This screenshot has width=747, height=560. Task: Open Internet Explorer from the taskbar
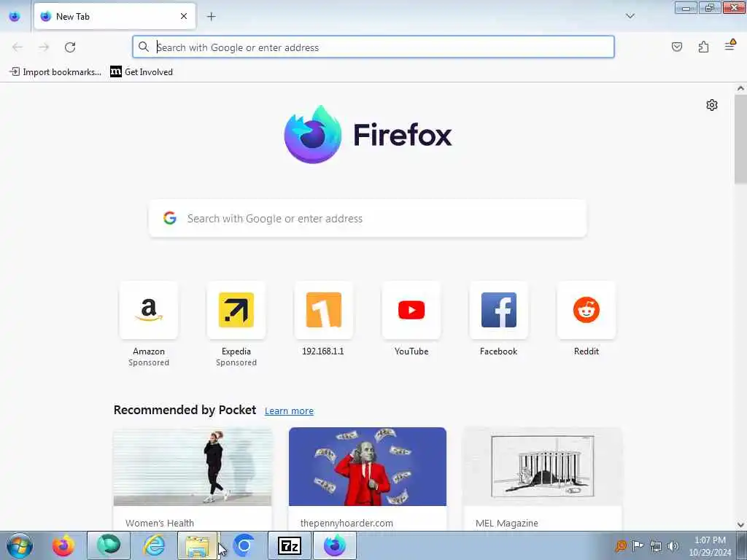(x=155, y=545)
